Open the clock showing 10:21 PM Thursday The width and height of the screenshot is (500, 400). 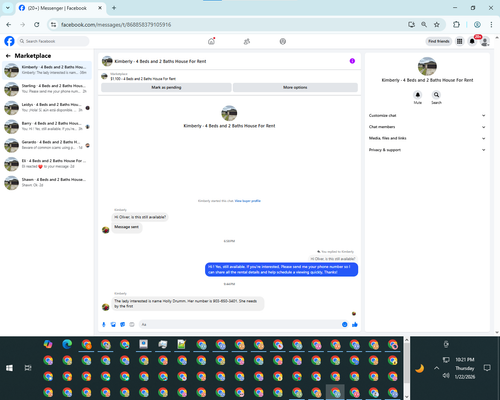coord(465,368)
